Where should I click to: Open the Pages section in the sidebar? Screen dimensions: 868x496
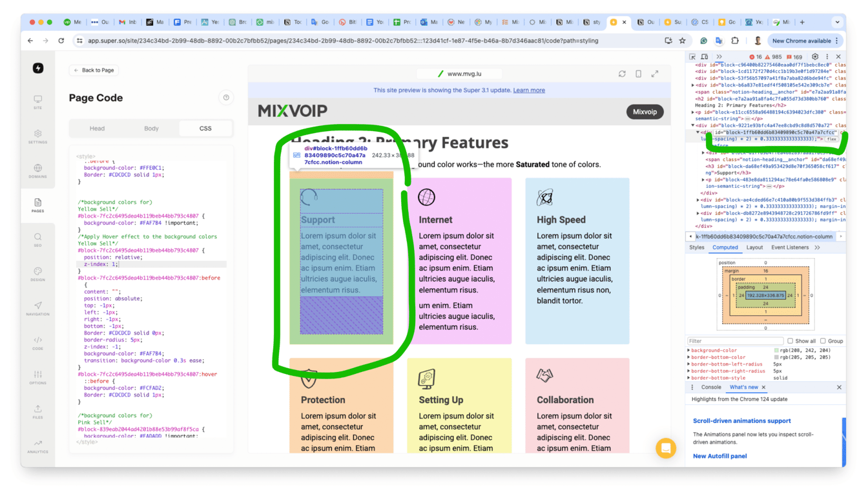point(38,205)
